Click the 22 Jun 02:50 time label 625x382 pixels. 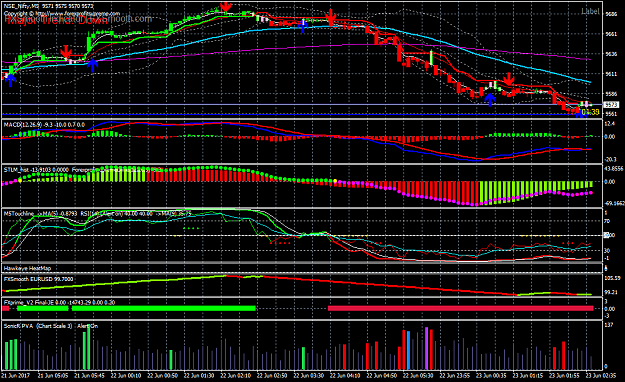point(272,376)
